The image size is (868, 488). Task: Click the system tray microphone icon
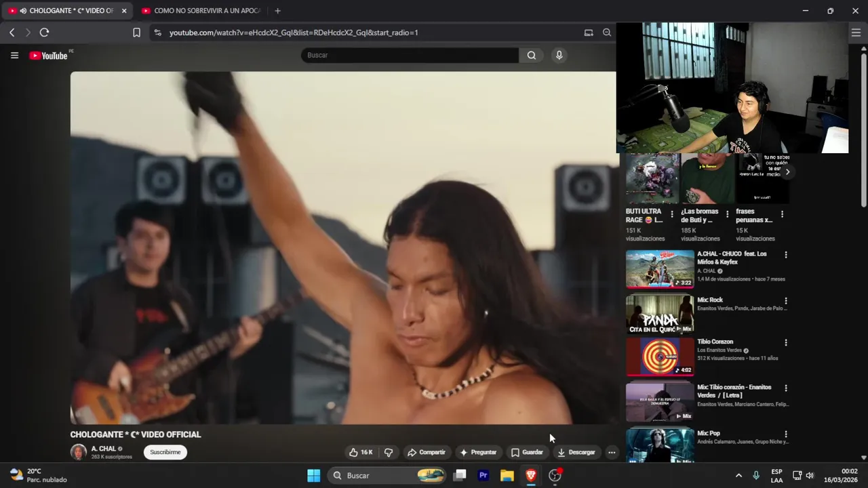pyautogui.click(x=756, y=476)
